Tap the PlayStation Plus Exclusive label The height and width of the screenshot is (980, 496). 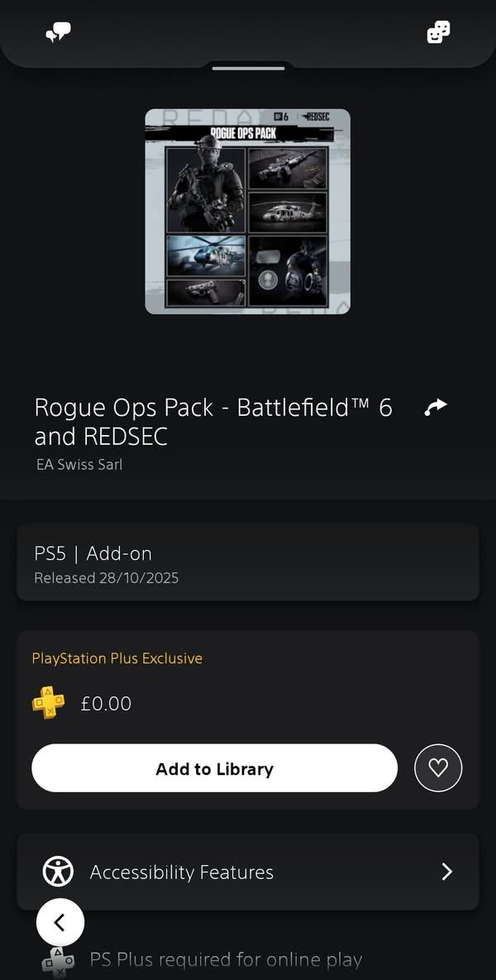tap(117, 658)
